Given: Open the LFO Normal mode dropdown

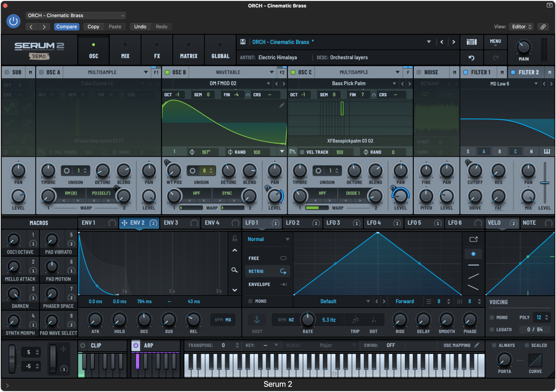Looking at the screenshot, I should pos(268,239).
